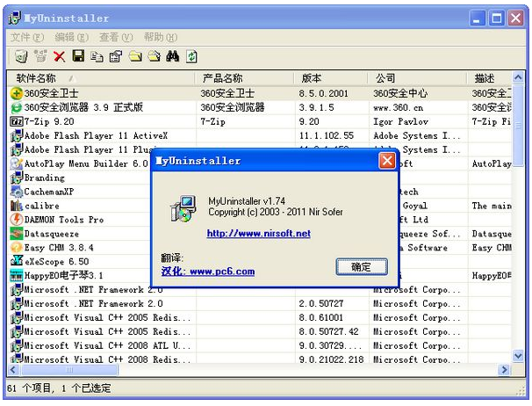Click the vertical scrollbar down arrow
532x406 pixels.
coord(518,357)
